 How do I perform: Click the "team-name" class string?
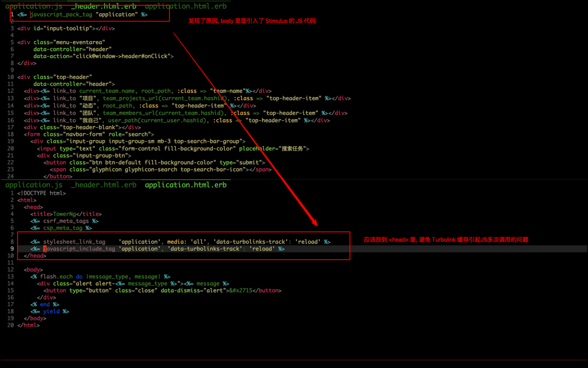tap(227, 91)
